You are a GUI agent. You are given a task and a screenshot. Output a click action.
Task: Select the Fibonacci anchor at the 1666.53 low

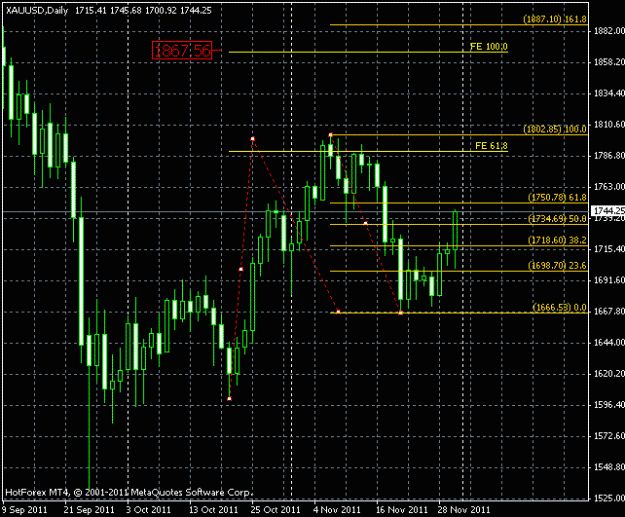click(401, 313)
